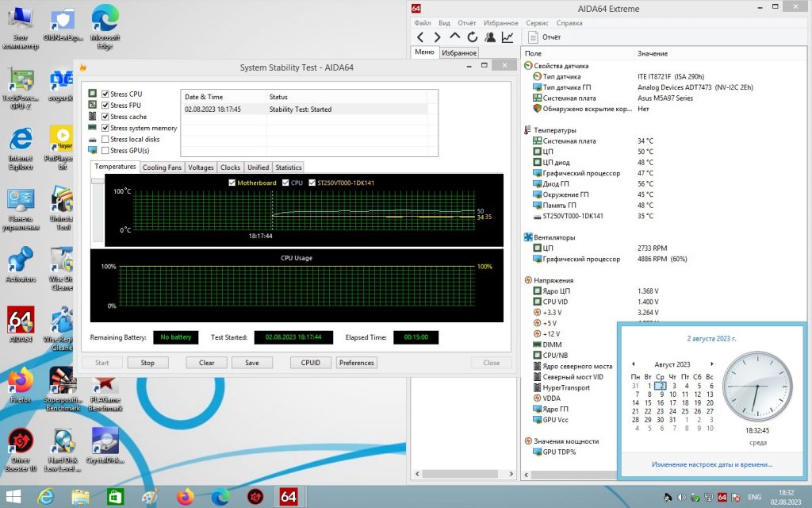Click Firefox icon in the taskbar

tap(186, 497)
